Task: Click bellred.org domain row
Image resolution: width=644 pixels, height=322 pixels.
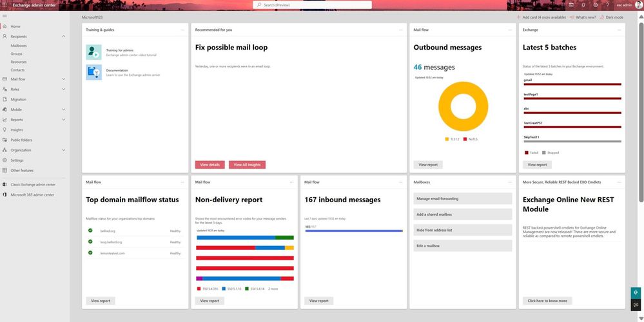Action: [135, 231]
